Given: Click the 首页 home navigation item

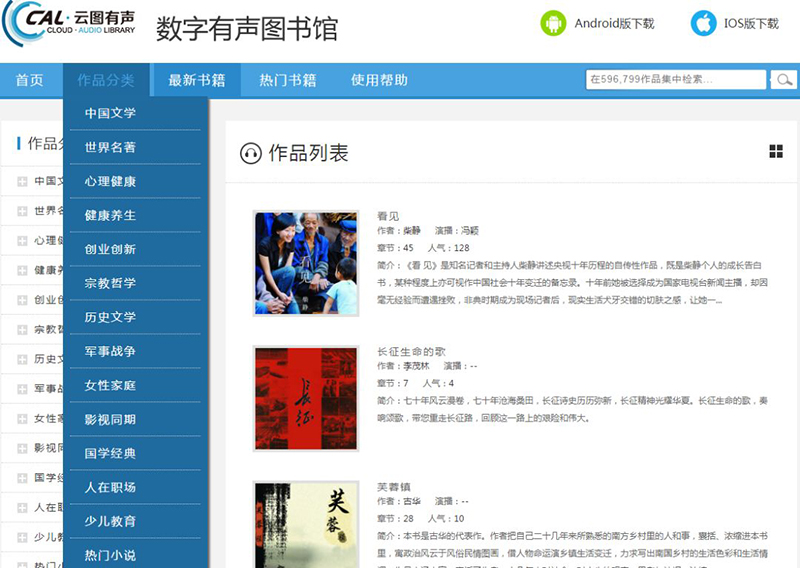Looking at the screenshot, I should point(30,80).
